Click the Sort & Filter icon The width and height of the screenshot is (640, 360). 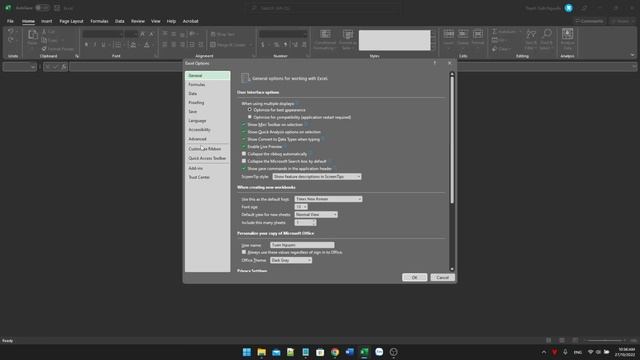(x=531, y=34)
